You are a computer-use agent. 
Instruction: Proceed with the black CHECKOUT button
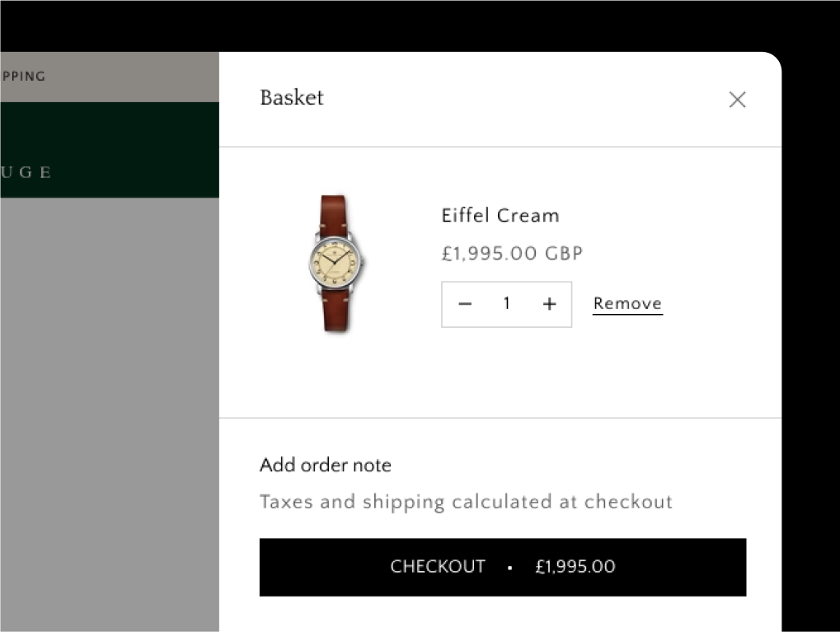(502, 567)
